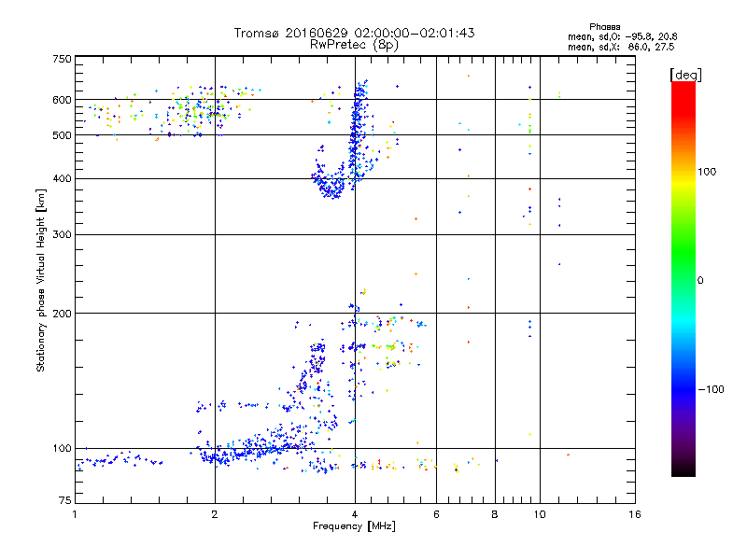The height and width of the screenshot is (560, 747).
Task: Click the 'Stationary phase Virtual Height [km]' axis label
Action: tap(41, 280)
